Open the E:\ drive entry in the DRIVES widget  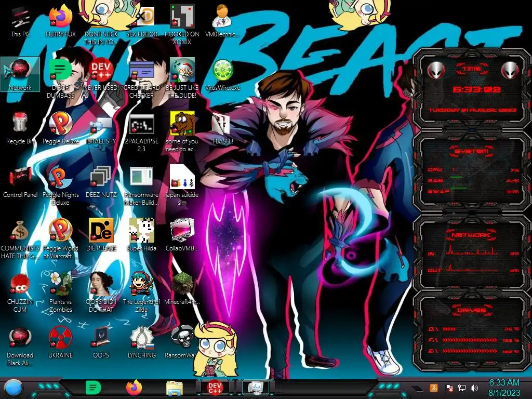[x=474, y=351]
